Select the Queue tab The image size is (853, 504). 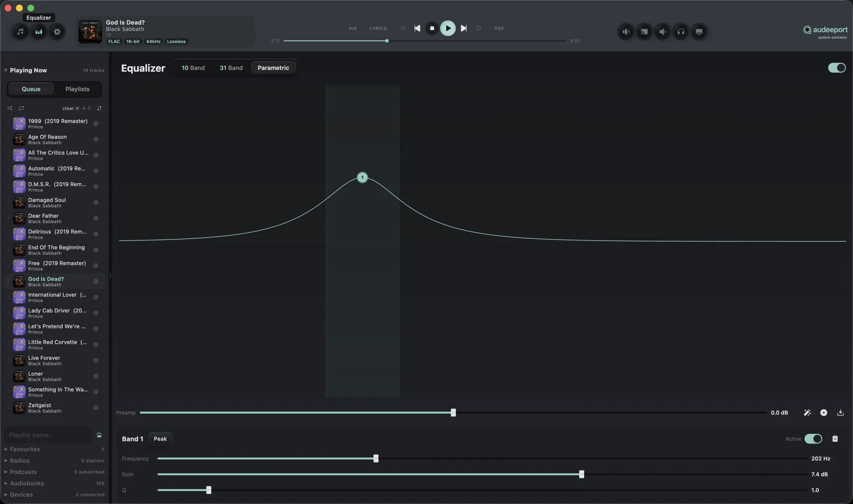(31, 89)
